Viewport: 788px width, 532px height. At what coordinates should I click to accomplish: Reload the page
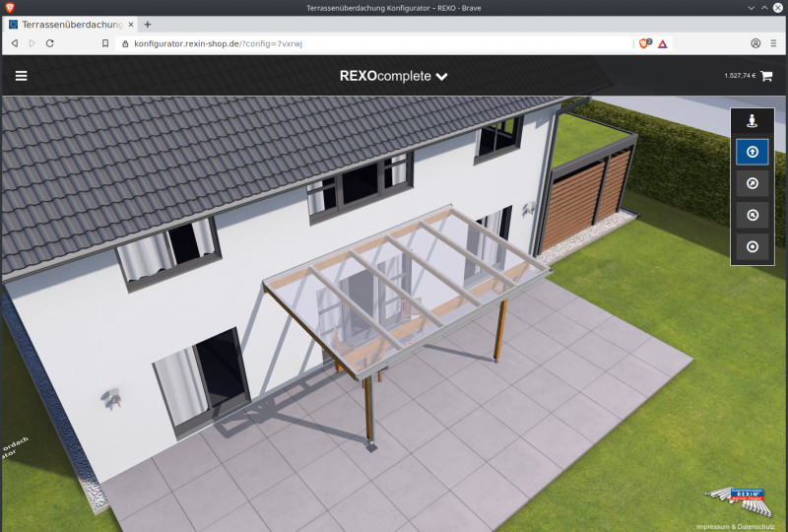click(50, 43)
